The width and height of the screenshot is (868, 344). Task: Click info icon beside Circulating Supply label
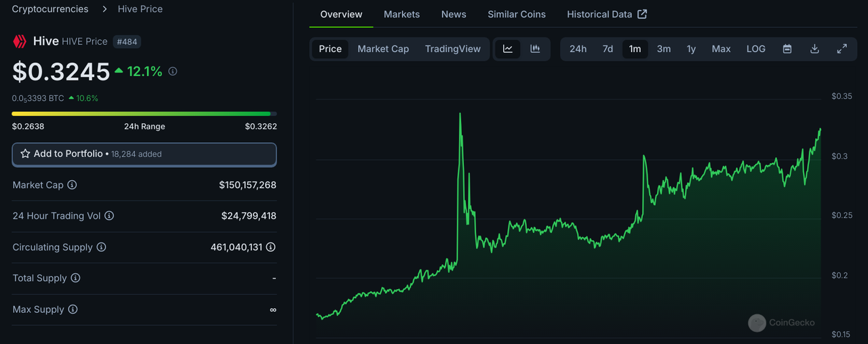pos(101,247)
